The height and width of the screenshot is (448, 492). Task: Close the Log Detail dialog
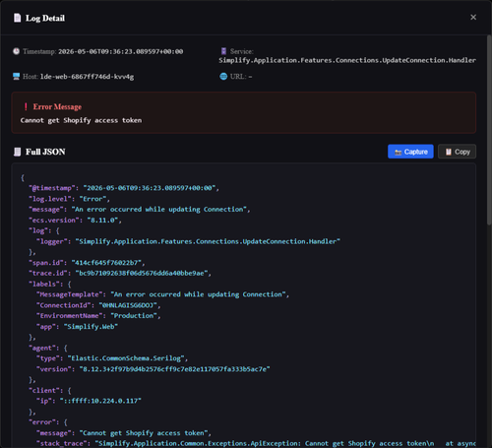point(473,17)
